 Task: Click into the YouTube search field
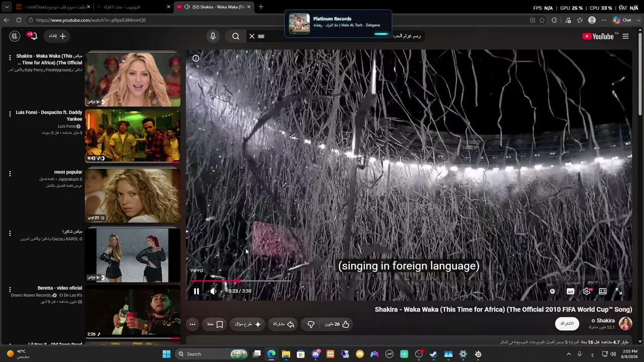(337, 36)
